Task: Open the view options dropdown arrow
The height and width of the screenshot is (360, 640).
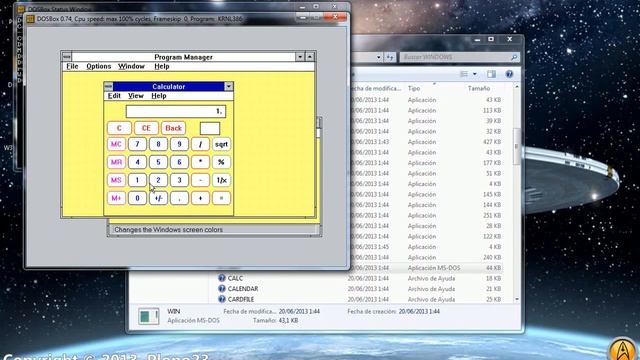Action: pos(475,74)
